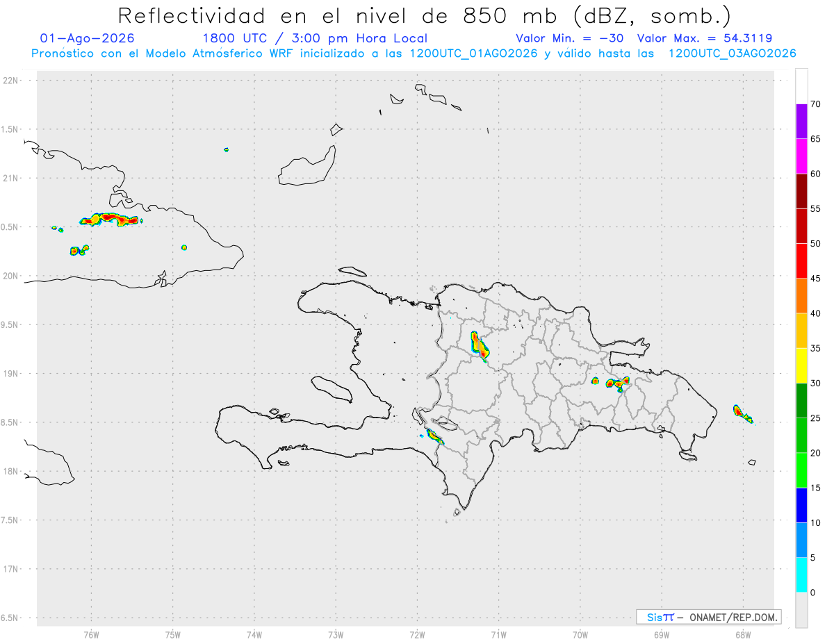This screenshot has height=644, width=834.
Task: Click the purple 65–70 dBZ colorbar segment
Action: 801,122
